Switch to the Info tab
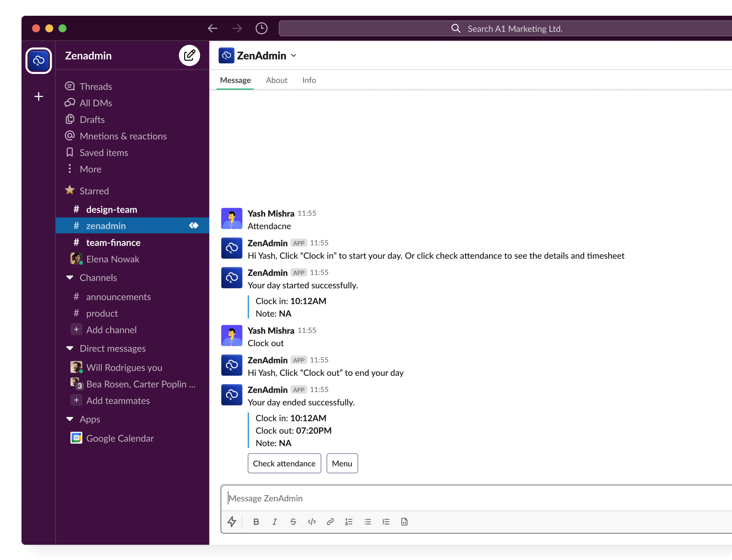 click(x=309, y=80)
